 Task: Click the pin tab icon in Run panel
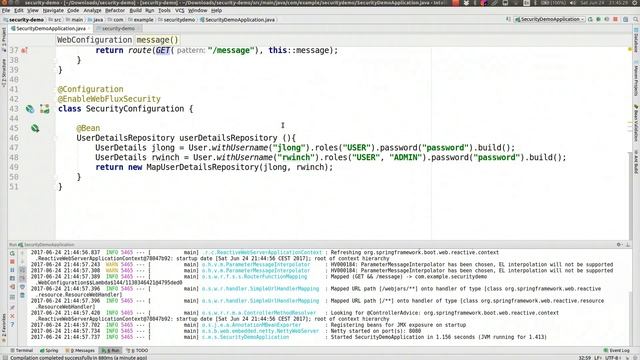point(12,307)
